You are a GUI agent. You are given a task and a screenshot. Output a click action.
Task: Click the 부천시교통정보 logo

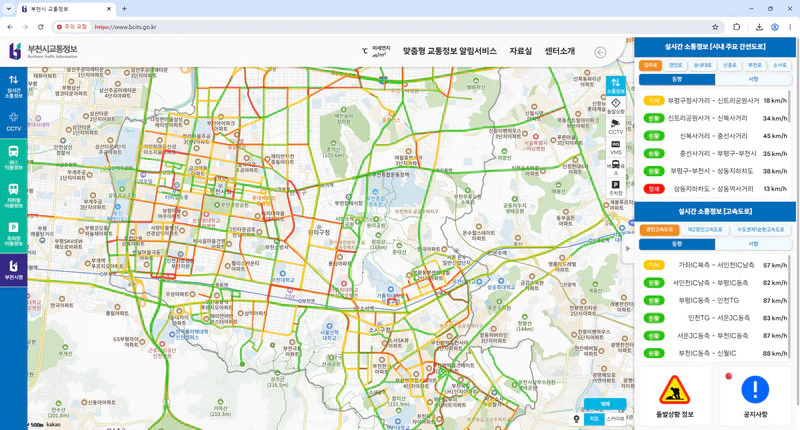[x=43, y=51]
